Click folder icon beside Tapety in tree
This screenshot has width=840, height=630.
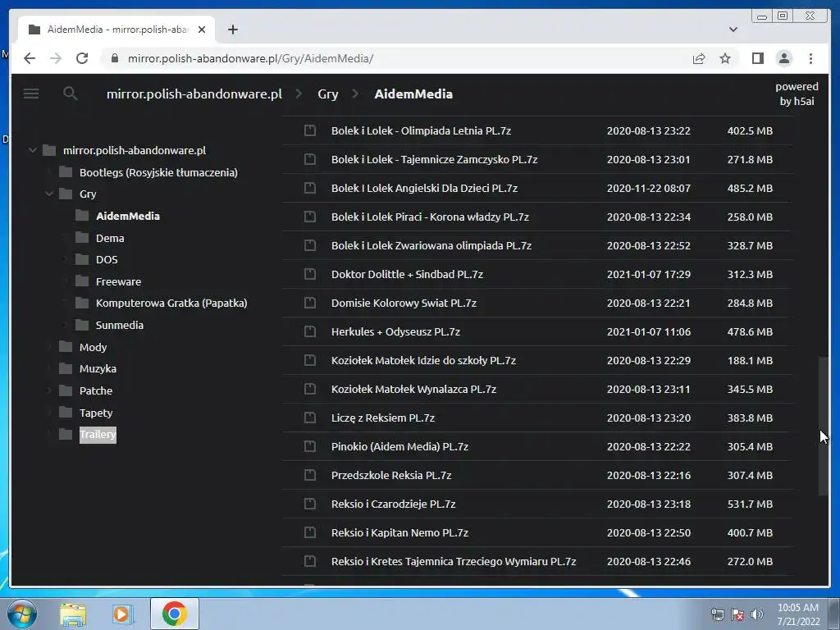[x=66, y=412]
